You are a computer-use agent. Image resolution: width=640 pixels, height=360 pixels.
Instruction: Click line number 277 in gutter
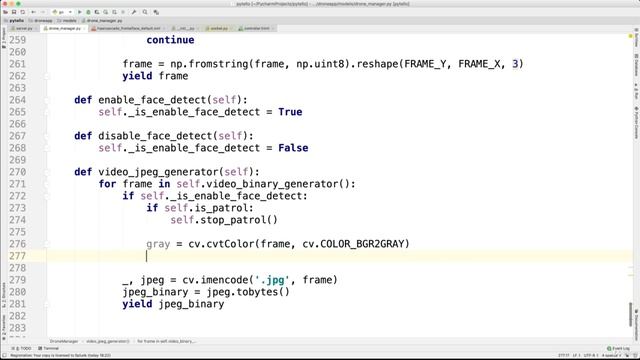tap(18, 256)
